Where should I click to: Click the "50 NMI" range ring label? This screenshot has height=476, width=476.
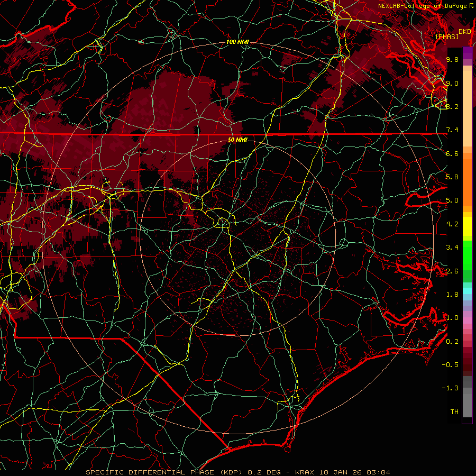(x=237, y=140)
